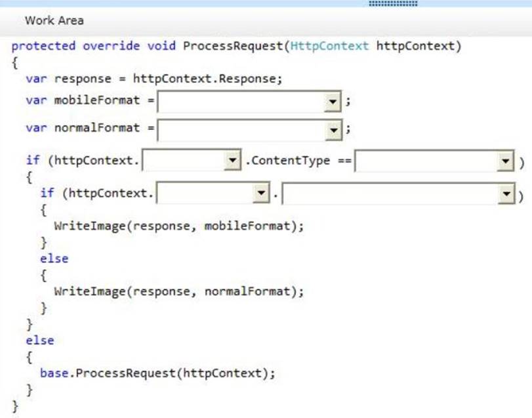Click the WriteImage mobileFormat code line

pyautogui.click(x=179, y=226)
